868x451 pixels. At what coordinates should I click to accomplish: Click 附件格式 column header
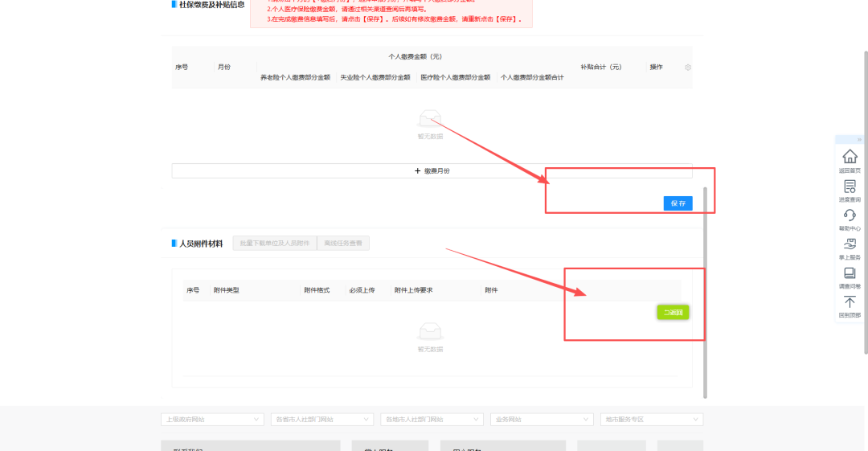(317, 290)
